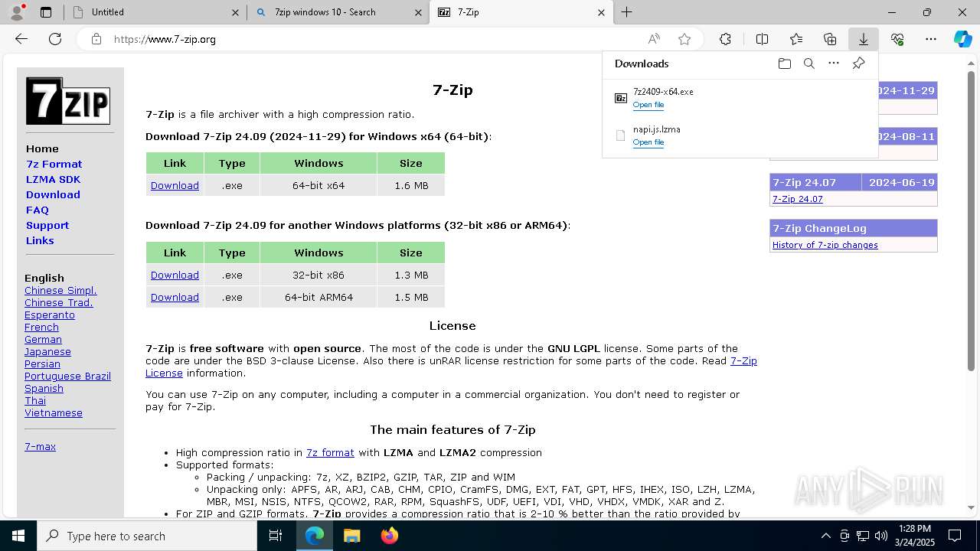This screenshot has width=980, height=551.
Task: Open the Collections icon
Action: pyautogui.click(x=830, y=39)
